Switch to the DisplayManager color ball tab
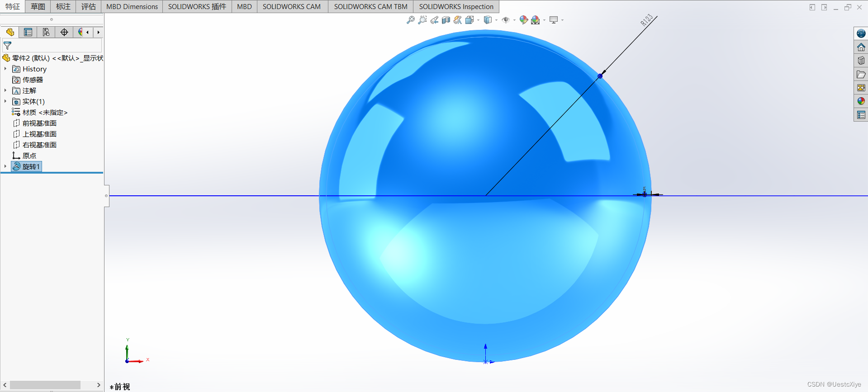This screenshot has width=868, height=392. pyautogui.click(x=79, y=32)
